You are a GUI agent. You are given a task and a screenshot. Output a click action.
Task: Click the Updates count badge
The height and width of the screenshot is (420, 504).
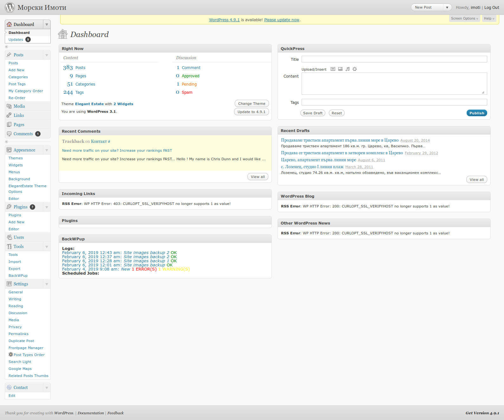click(28, 40)
